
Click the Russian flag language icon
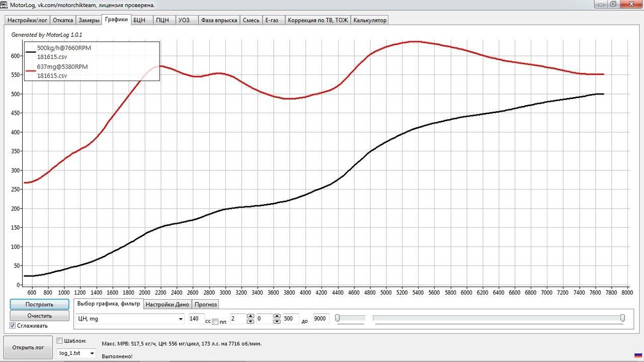point(638,355)
